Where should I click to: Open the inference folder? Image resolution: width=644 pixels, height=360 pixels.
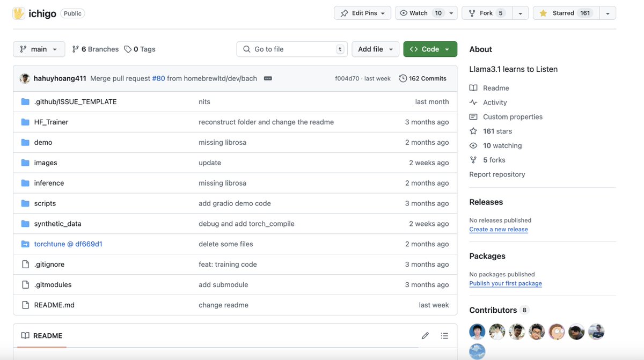pos(49,183)
